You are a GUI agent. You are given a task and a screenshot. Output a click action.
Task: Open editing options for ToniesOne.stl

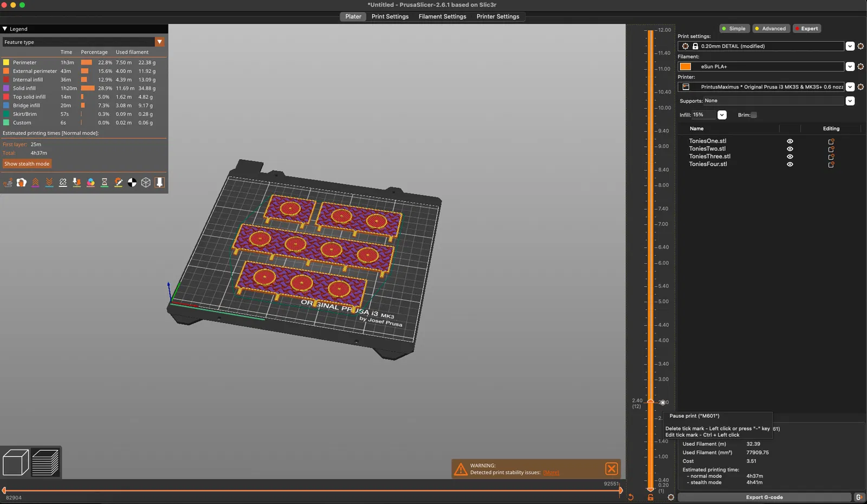[831, 141]
